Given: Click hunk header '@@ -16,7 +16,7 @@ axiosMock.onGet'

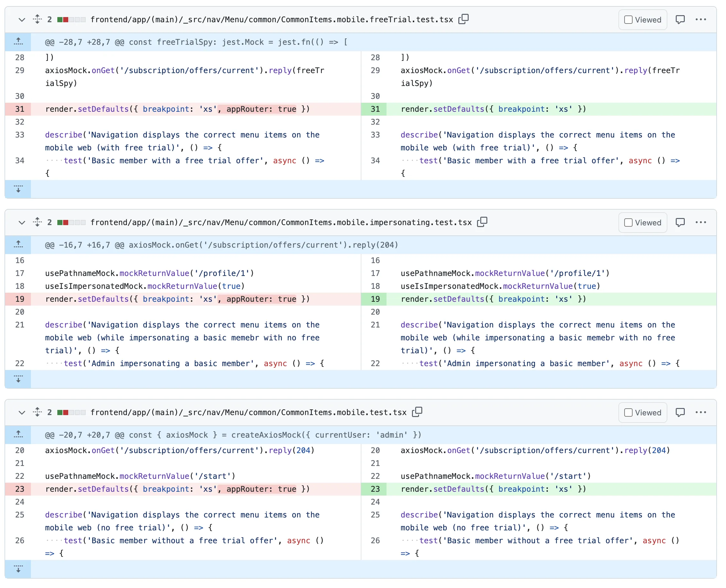Looking at the screenshot, I should [x=222, y=246].
